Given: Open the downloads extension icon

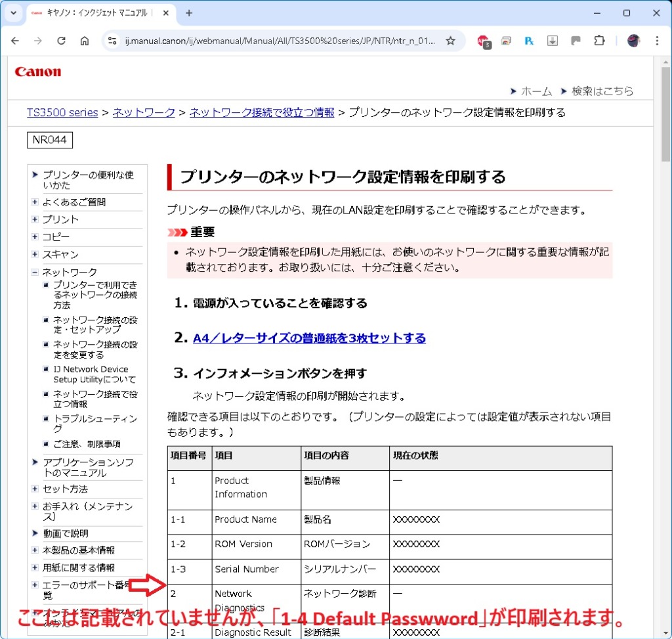Looking at the screenshot, I should pos(553,41).
